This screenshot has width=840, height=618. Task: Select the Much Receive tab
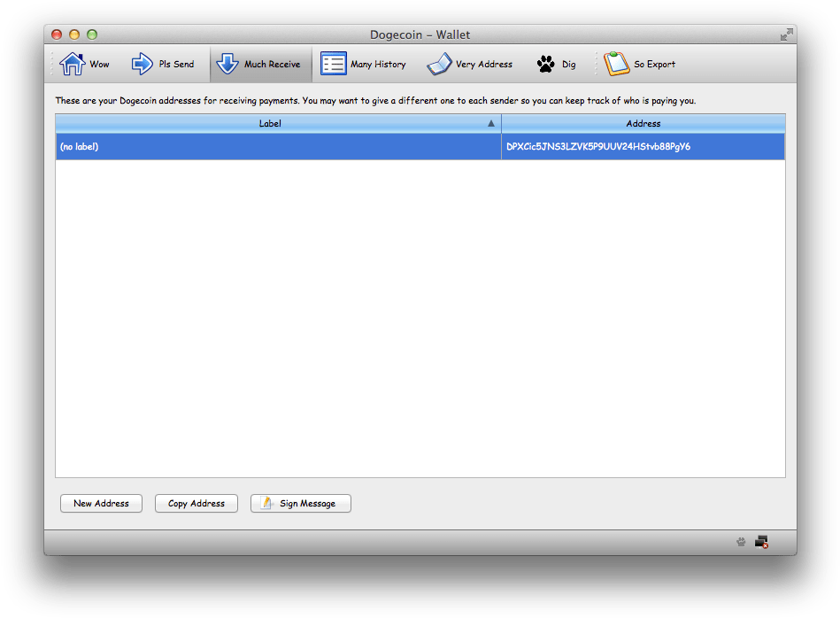[259, 65]
